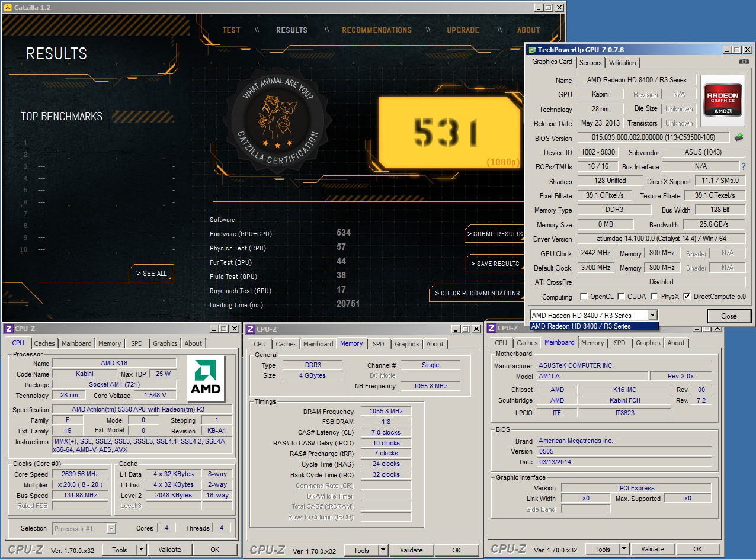Click the AMD logo in CPU-Z CPU window

point(206,378)
